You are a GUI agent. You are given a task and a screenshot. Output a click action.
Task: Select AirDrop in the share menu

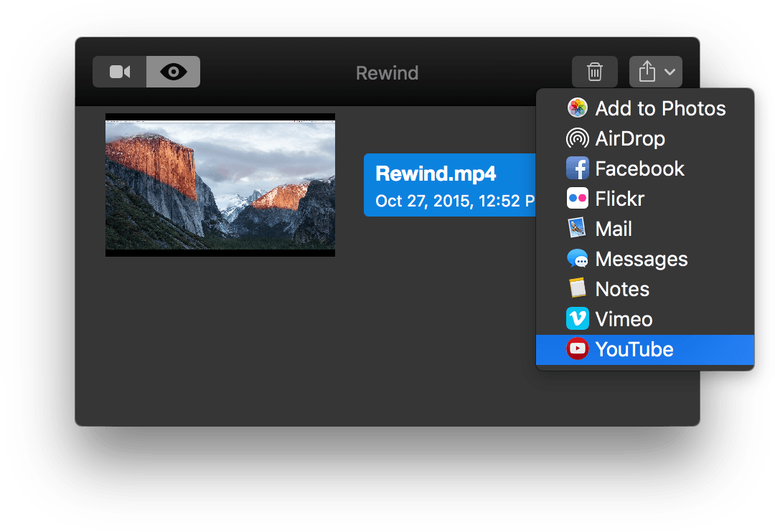coord(645,138)
